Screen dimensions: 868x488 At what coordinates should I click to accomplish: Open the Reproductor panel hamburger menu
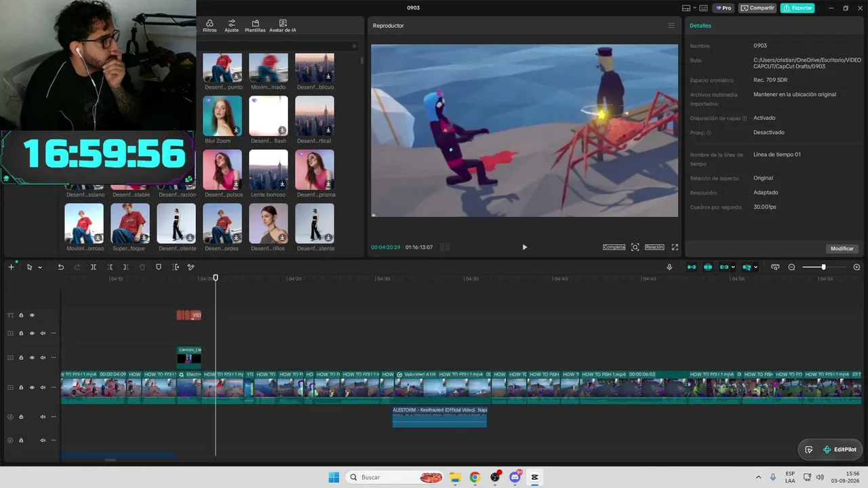point(671,26)
